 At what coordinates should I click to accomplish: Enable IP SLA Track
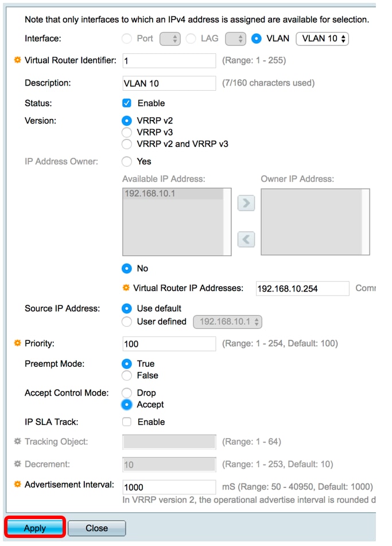tap(126, 421)
